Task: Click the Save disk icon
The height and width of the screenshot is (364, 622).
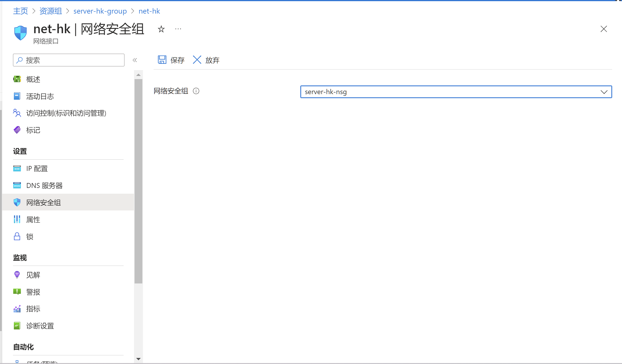Action: tap(162, 60)
